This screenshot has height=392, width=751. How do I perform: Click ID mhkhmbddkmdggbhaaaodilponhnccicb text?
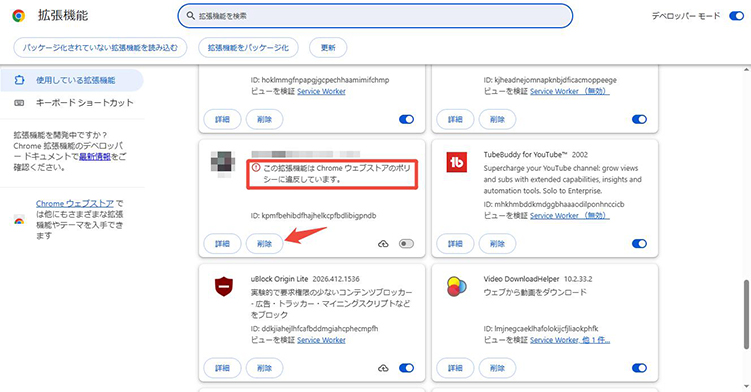[x=554, y=204]
